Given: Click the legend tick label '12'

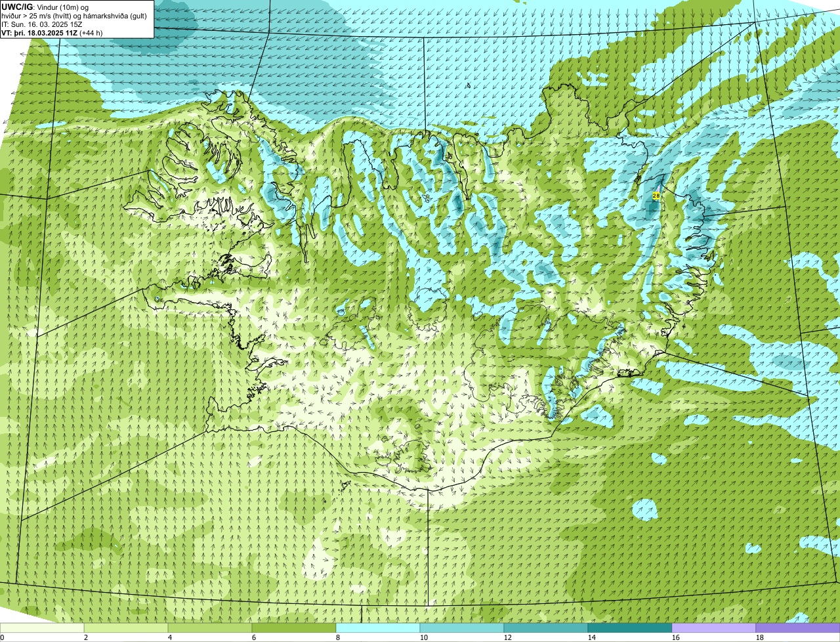Looking at the screenshot, I should (x=507, y=637).
